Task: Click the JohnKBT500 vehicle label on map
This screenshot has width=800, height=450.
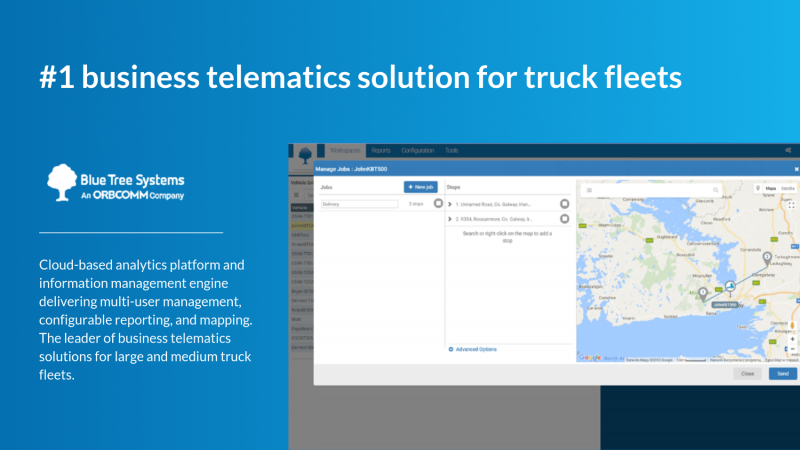Action: 725,305
